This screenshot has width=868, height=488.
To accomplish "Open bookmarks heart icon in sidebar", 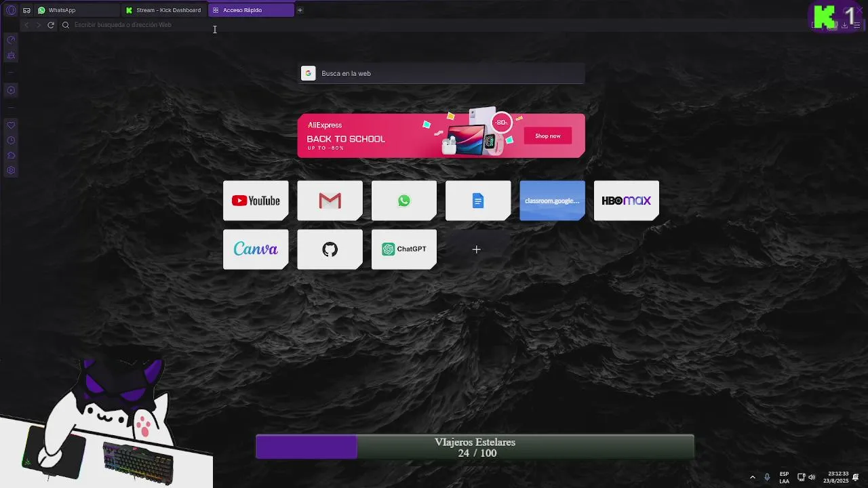I will click(11, 125).
